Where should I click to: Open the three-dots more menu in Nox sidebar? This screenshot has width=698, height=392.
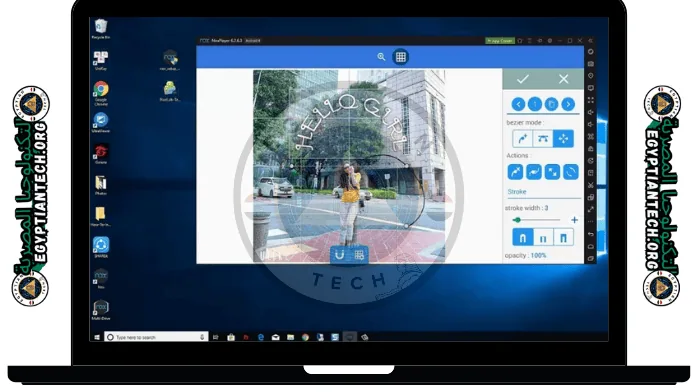(x=591, y=221)
